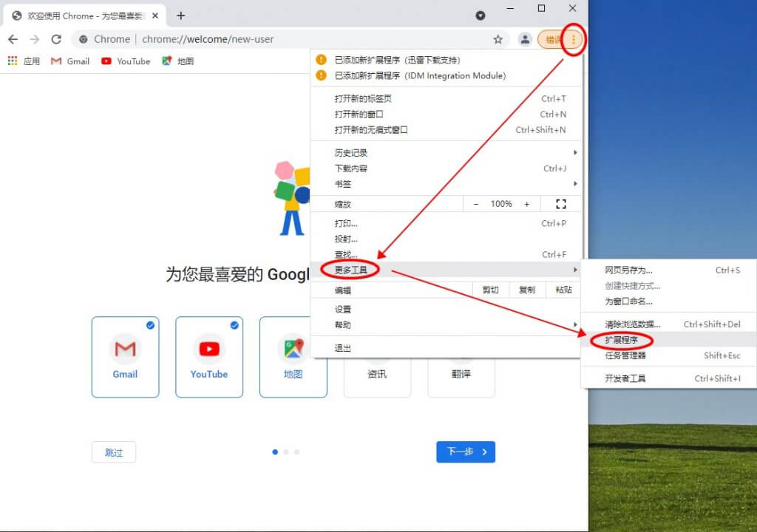Select 退出 to quit Chrome
757x532 pixels.
pos(445,347)
